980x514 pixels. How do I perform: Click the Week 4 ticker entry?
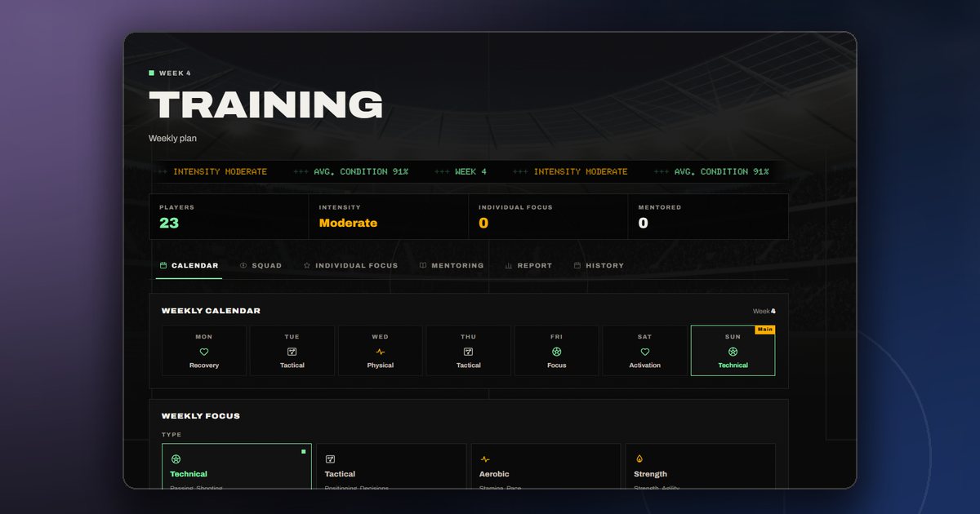point(470,172)
